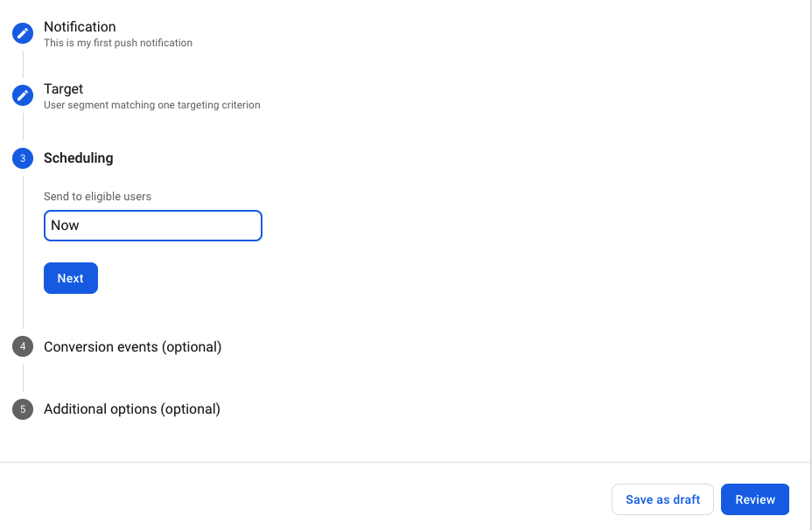
Task: Expand the Additional options (optional) section
Action: point(131,409)
